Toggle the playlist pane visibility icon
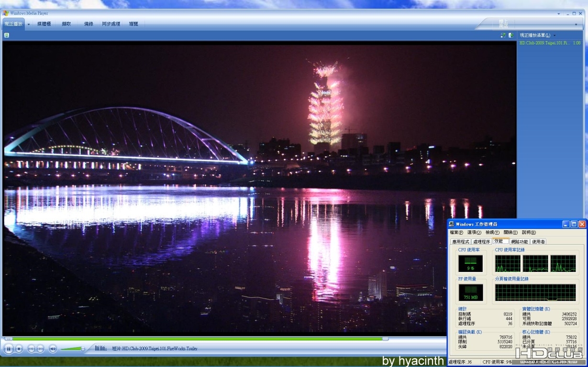Screen dimensions: 588x367 point(511,35)
